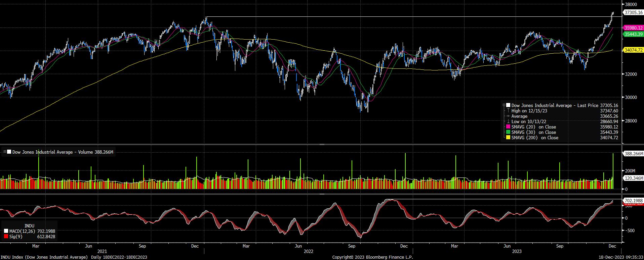The height and width of the screenshot is (260, 644).
Task: Click 'INDU Index (Dow Jones Industrial Average)' footer text
Action: pyautogui.click(x=44, y=257)
